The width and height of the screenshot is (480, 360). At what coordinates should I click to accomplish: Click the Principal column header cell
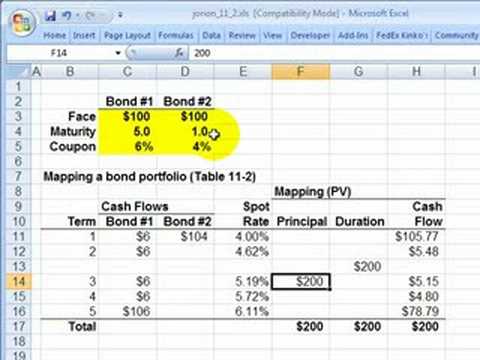pyautogui.click(x=301, y=221)
